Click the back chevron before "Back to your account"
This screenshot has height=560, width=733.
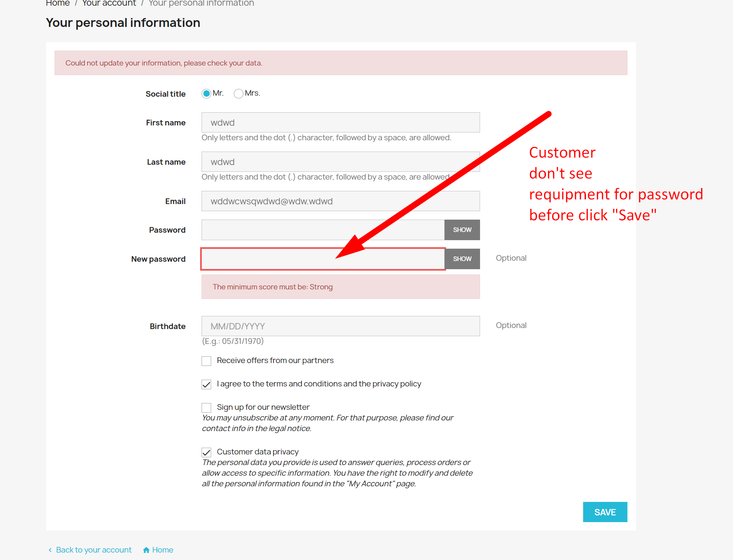(x=50, y=549)
